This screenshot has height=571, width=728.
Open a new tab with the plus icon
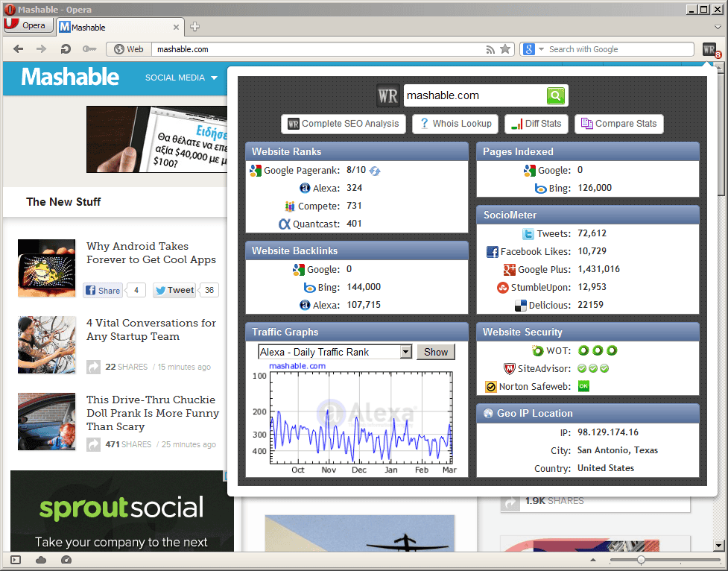point(195,27)
